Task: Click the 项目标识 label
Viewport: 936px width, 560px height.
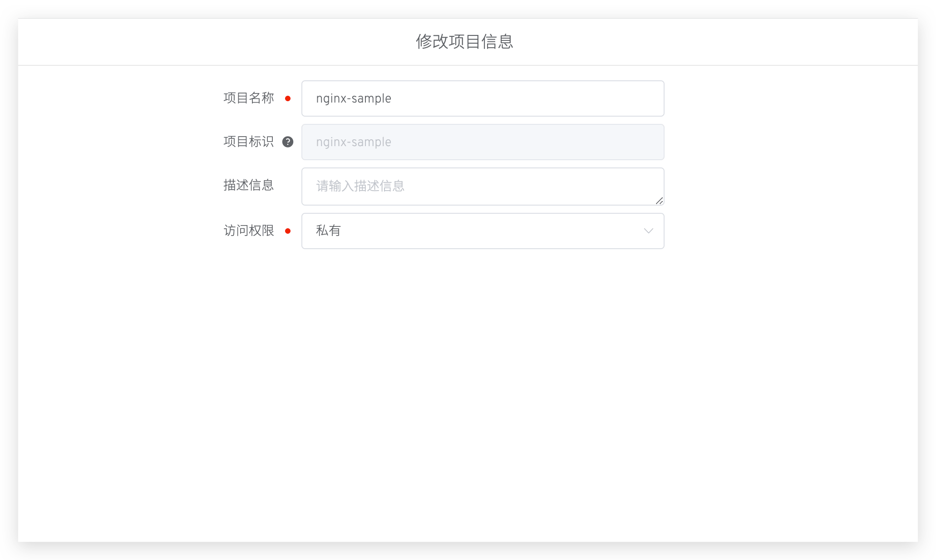Action: (249, 142)
